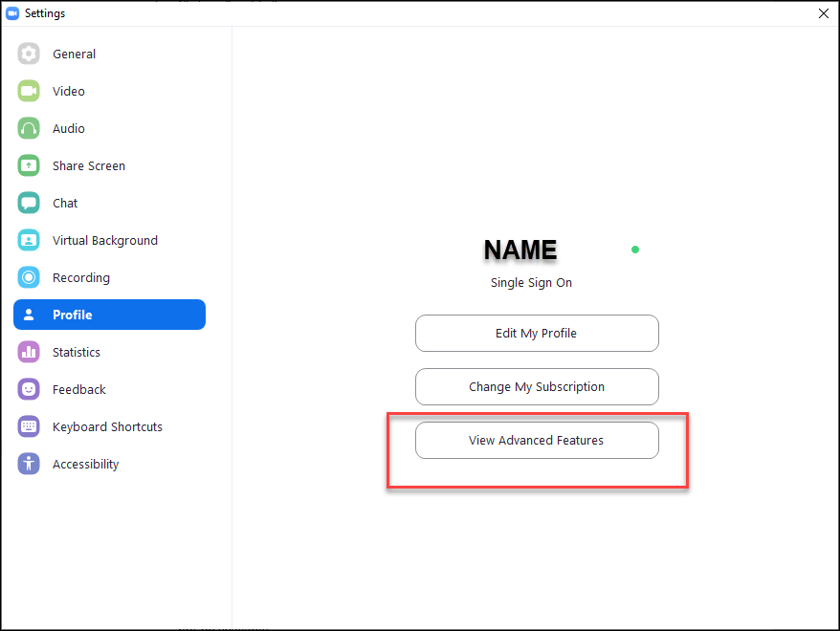Image resolution: width=840 pixels, height=631 pixels.
Task: Click the Feedback smiley icon
Action: pyautogui.click(x=29, y=389)
